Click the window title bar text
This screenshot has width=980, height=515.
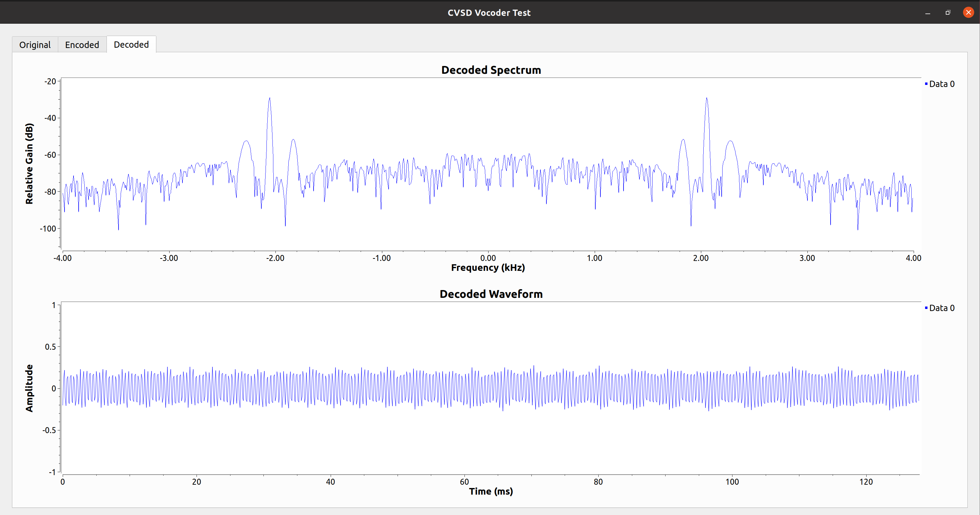coord(489,13)
